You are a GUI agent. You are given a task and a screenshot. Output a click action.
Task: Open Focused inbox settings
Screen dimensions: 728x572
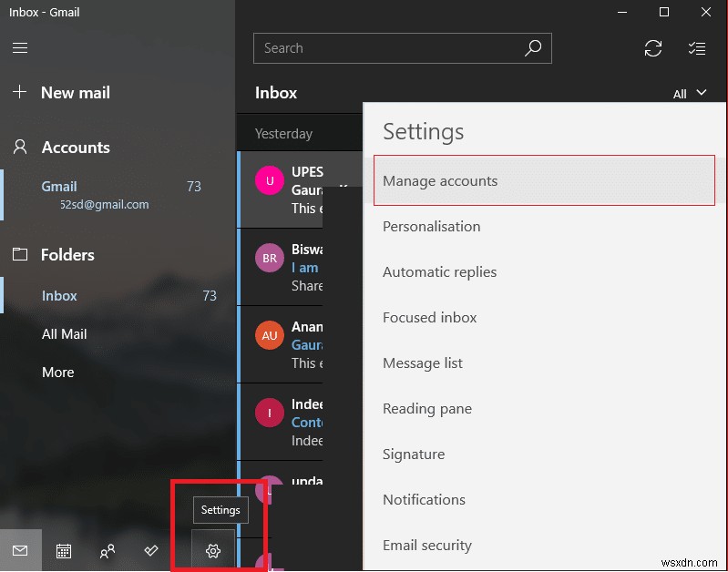click(544, 317)
